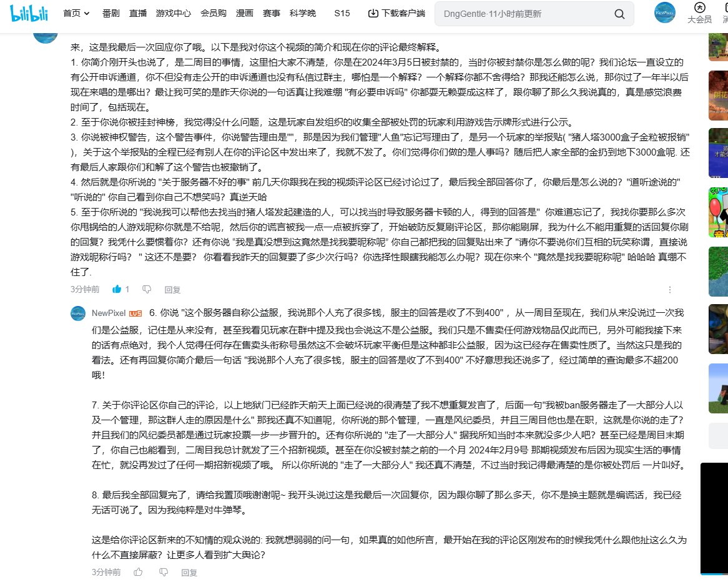728x587 pixels.
Task: Click the search magnifier icon
Action: pos(619,14)
